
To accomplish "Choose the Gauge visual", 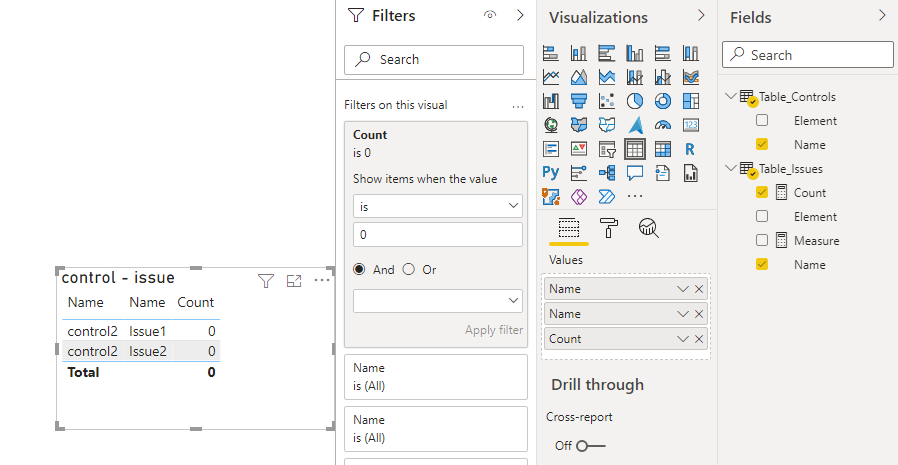I will 663,125.
